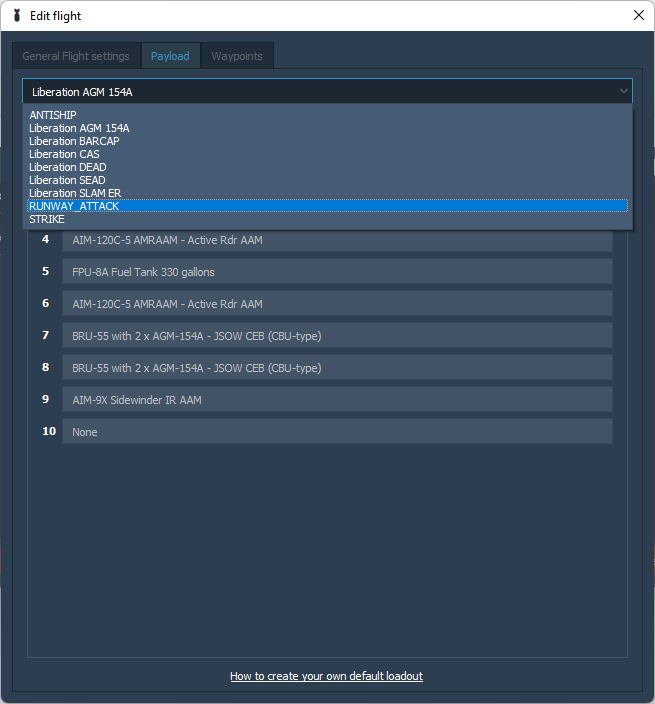Select Liberation DEAD loadout option
The width and height of the screenshot is (655, 704).
(328, 167)
